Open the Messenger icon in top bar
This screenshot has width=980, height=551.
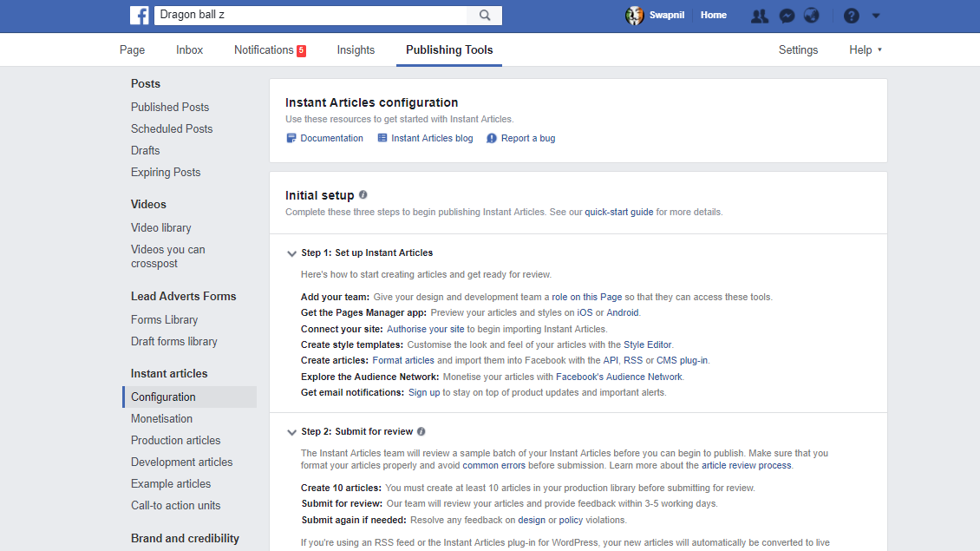(787, 16)
